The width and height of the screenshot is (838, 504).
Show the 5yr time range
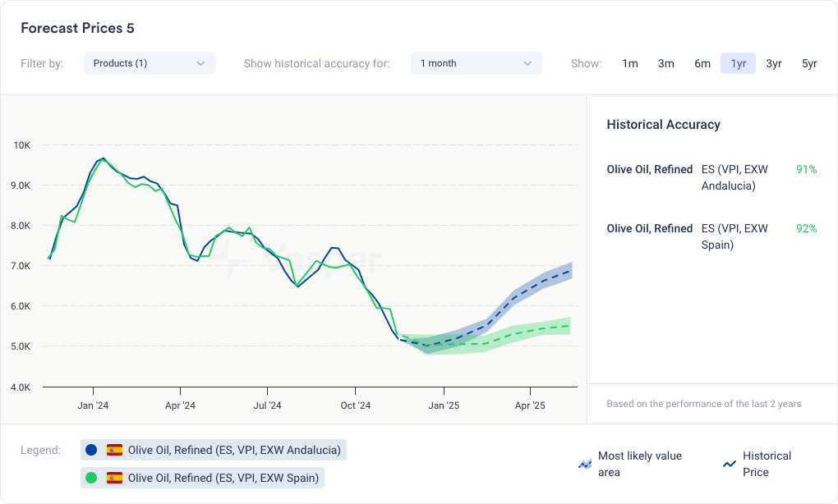pos(809,63)
